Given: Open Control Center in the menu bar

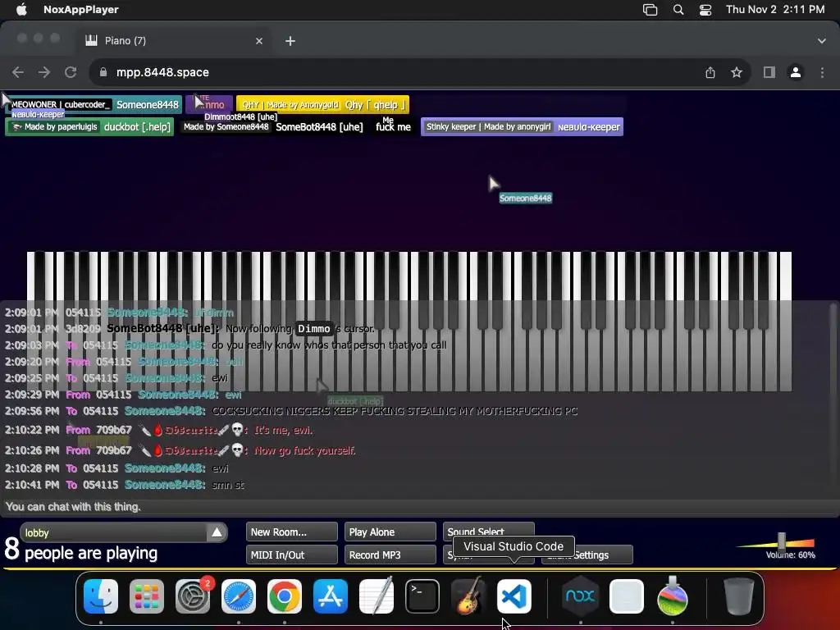Looking at the screenshot, I should (x=705, y=10).
